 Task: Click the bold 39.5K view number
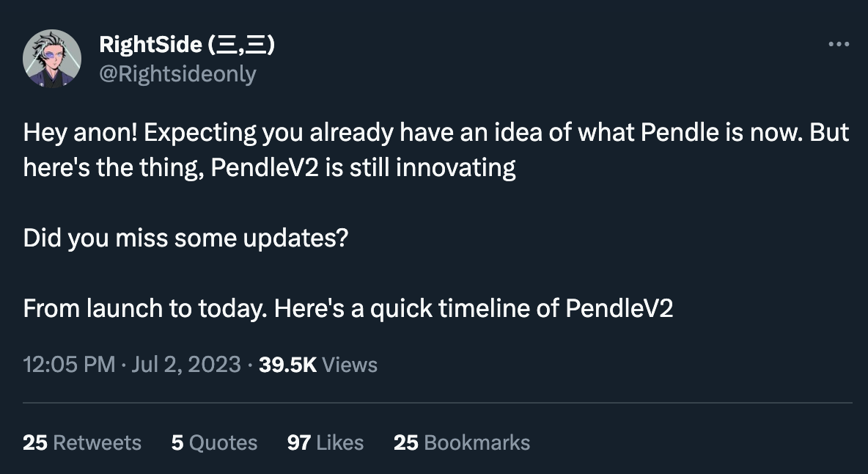[288, 364]
